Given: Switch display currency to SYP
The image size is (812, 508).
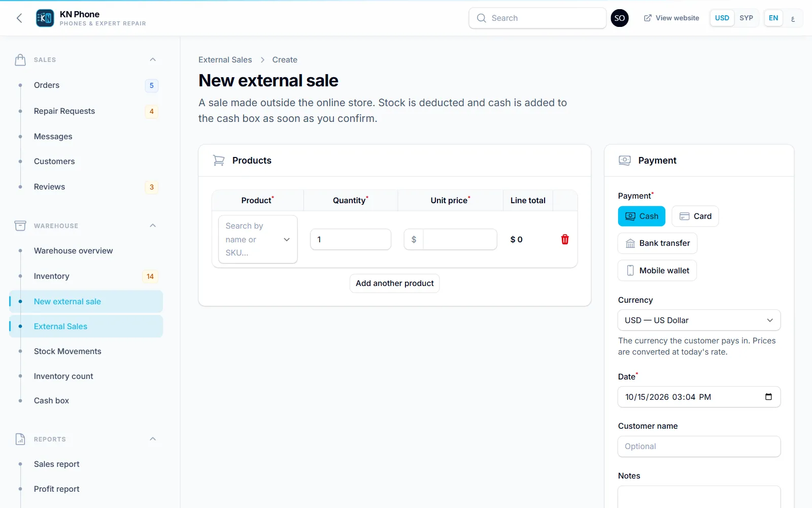Looking at the screenshot, I should coord(746,18).
